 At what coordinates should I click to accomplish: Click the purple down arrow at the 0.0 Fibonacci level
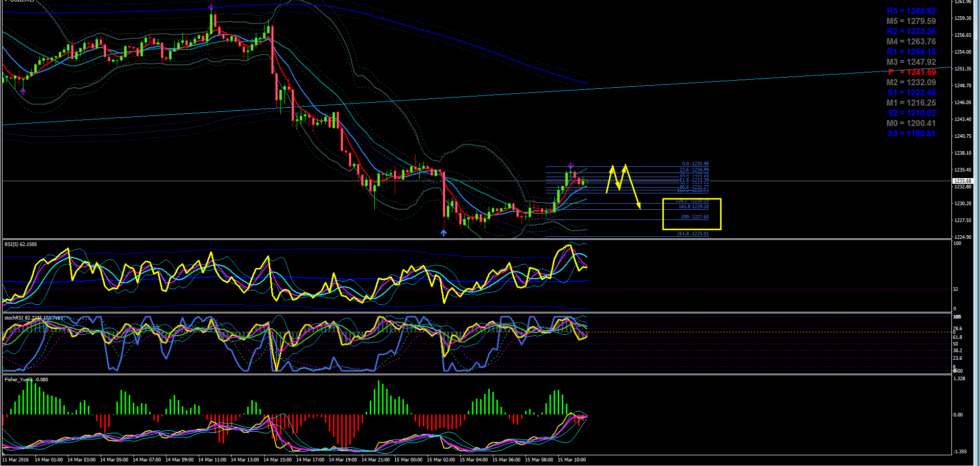pyautogui.click(x=570, y=165)
